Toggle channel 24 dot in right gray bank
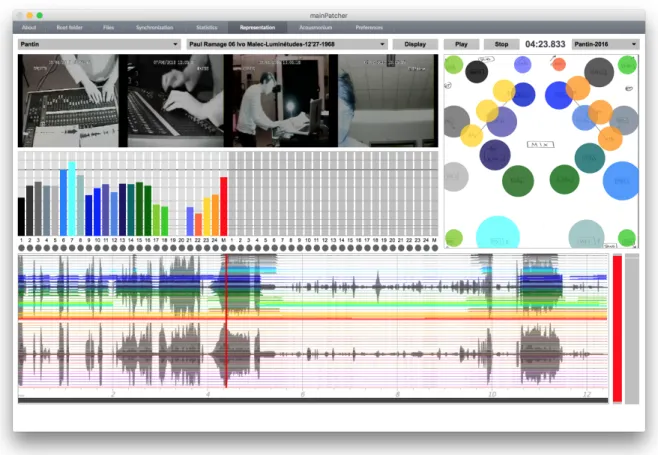Screen dimensions: 658x455 click(426, 248)
